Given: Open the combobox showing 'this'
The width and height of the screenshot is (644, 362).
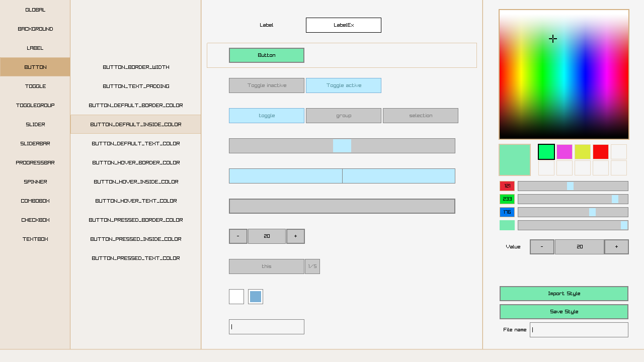Looking at the screenshot, I should click(267, 266).
